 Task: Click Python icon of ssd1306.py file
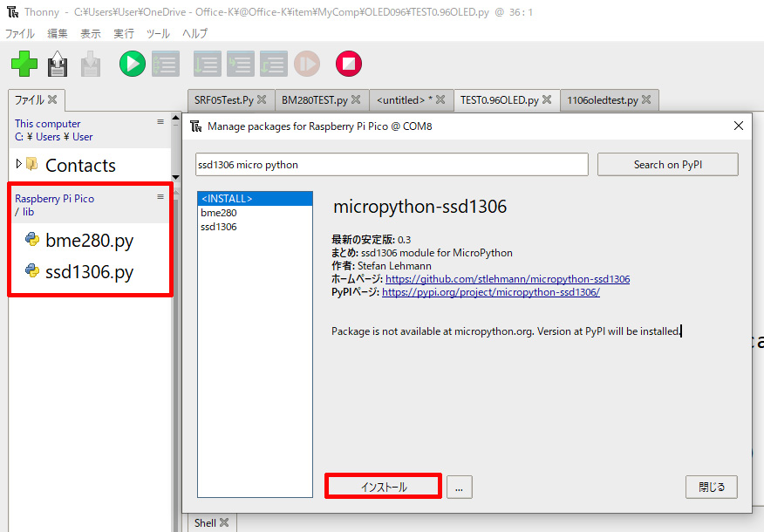coord(32,270)
